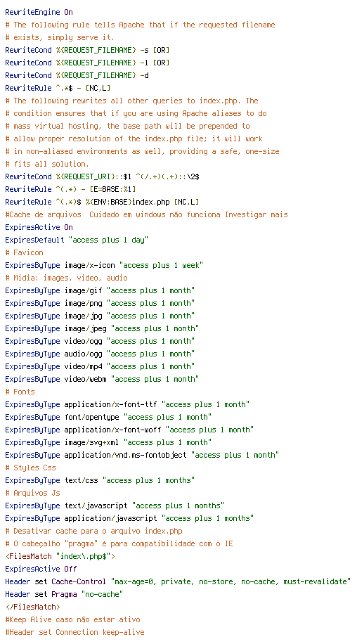Click the RewriteCond REQUEST_URI line

tap(102, 176)
